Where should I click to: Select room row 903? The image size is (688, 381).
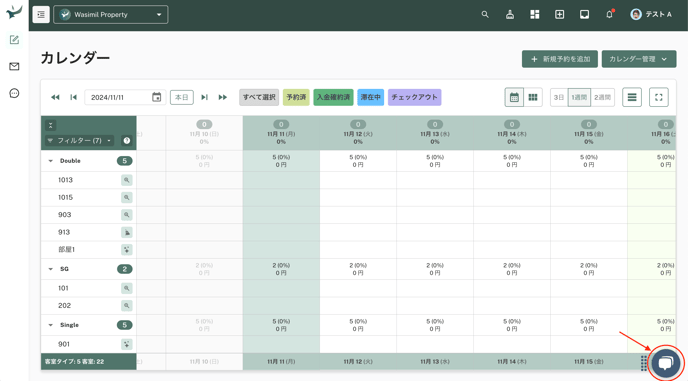tap(89, 215)
